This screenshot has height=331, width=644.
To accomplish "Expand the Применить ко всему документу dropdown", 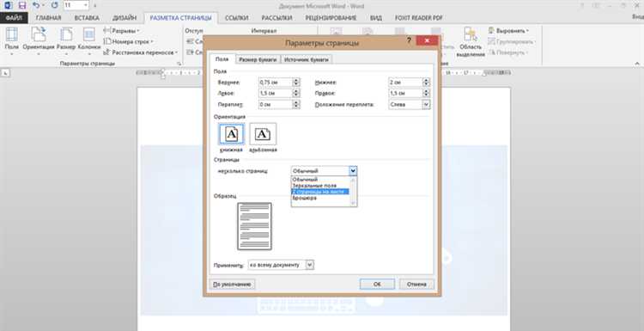I will [x=310, y=265].
